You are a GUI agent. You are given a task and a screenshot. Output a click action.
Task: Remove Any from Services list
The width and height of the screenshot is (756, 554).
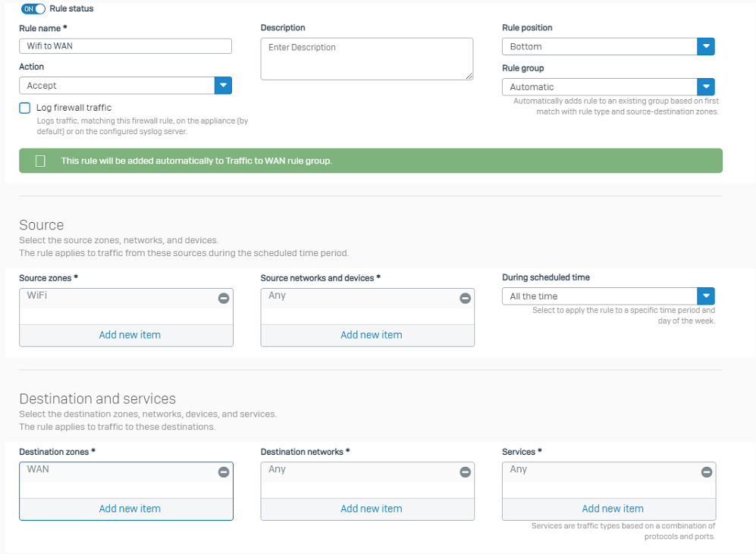tap(706, 472)
